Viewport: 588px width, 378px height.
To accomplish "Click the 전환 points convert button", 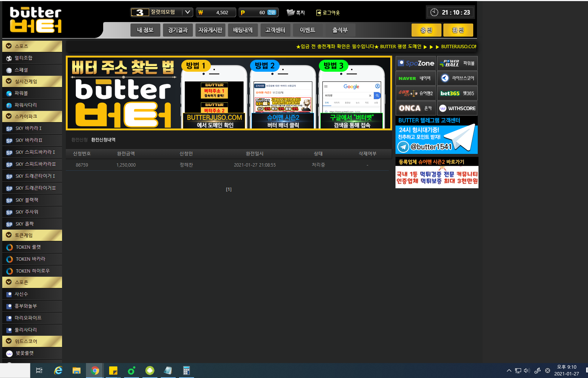I will pos(272,12).
